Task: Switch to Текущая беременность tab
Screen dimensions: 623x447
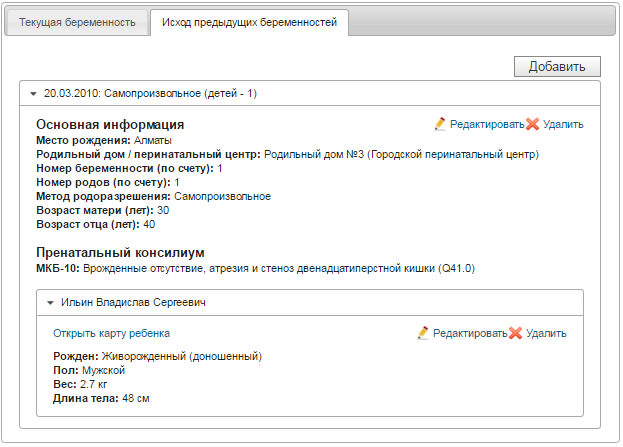Action: [77, 22]
